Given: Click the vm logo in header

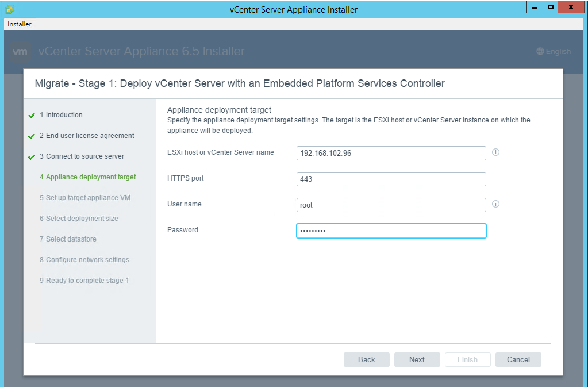Looking at the screenshot, I should (20, 52).
